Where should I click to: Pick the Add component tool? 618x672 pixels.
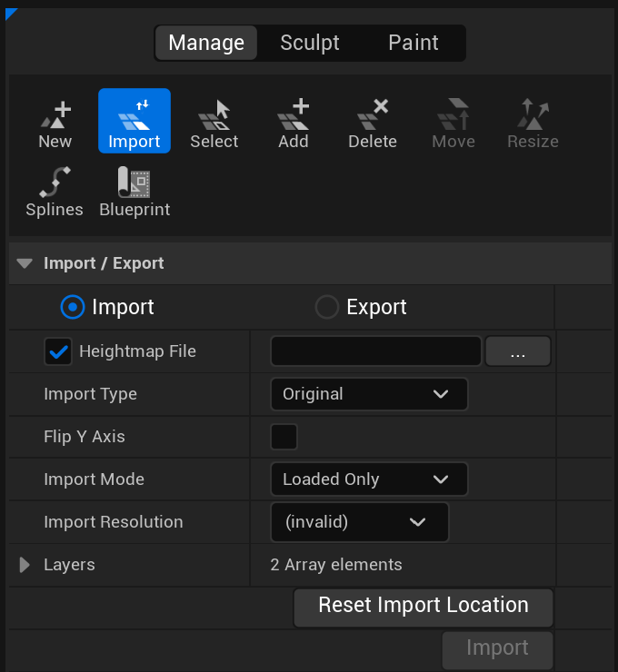294,124
